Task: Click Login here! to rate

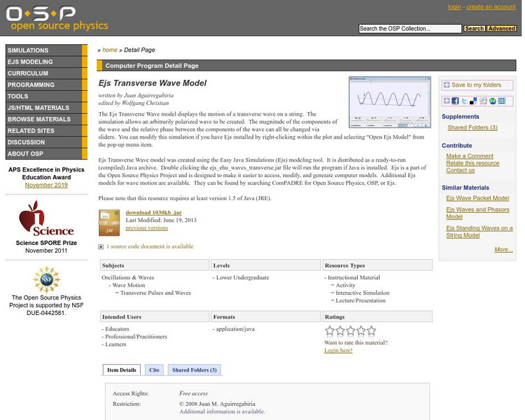Action: point(338,350)
